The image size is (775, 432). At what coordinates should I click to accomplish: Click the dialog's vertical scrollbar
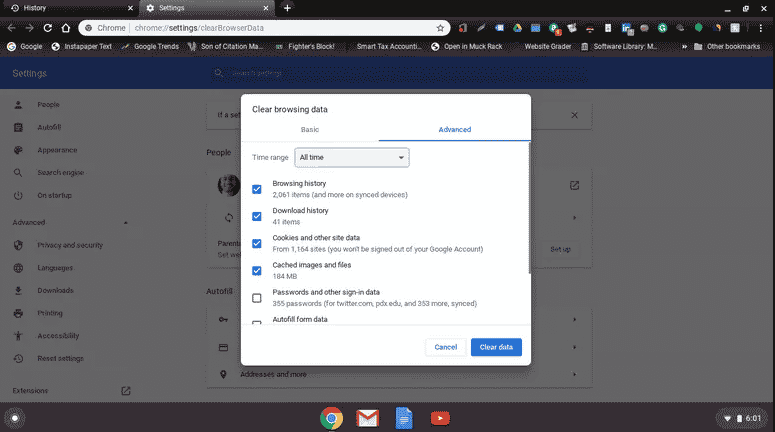tap(529, 208)
